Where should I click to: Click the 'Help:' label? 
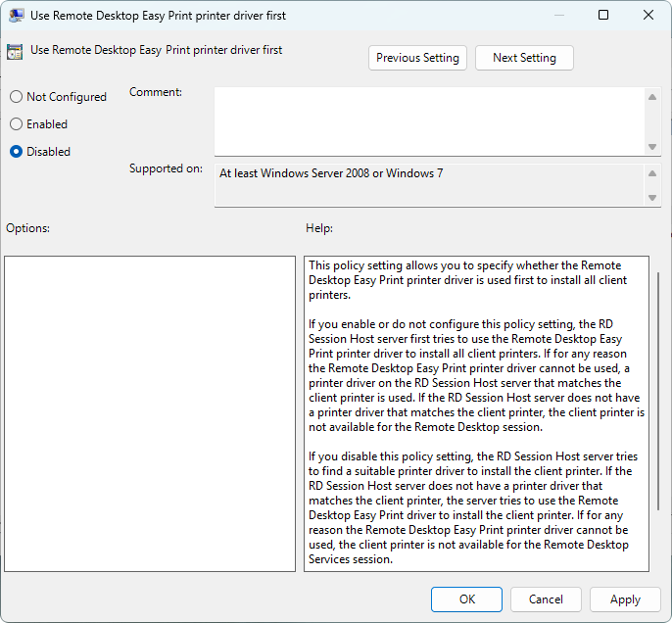tap(319, 228)
